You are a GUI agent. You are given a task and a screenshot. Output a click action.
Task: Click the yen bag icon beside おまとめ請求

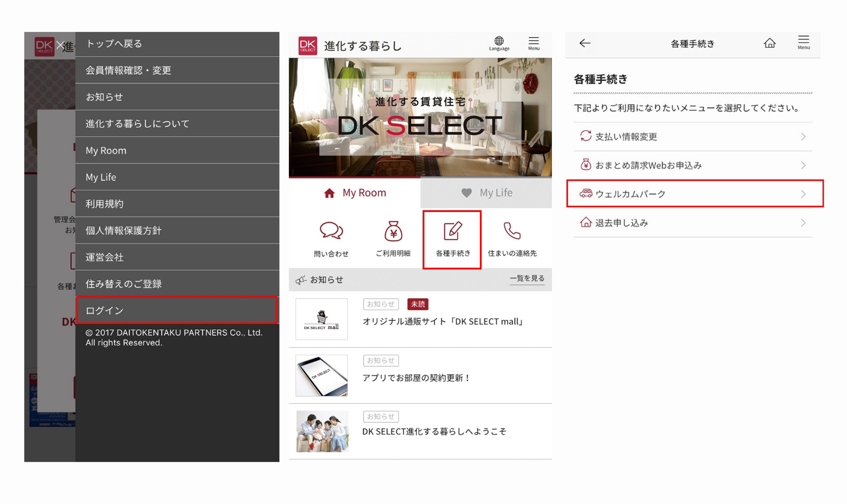585,165
